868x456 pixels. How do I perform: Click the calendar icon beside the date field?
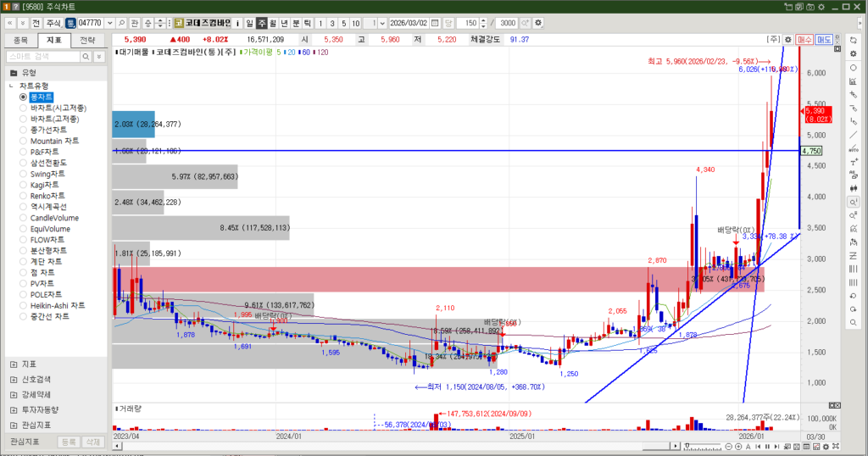[435, 23]
